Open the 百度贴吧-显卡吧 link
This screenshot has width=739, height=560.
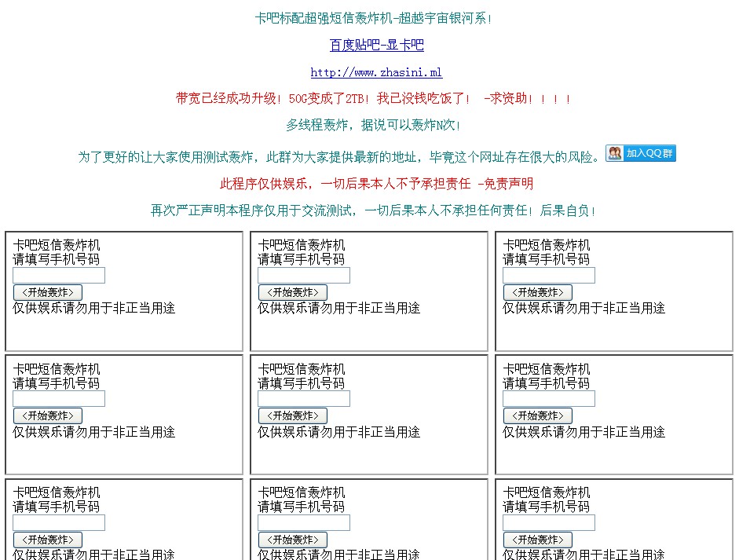coord(377,46)
